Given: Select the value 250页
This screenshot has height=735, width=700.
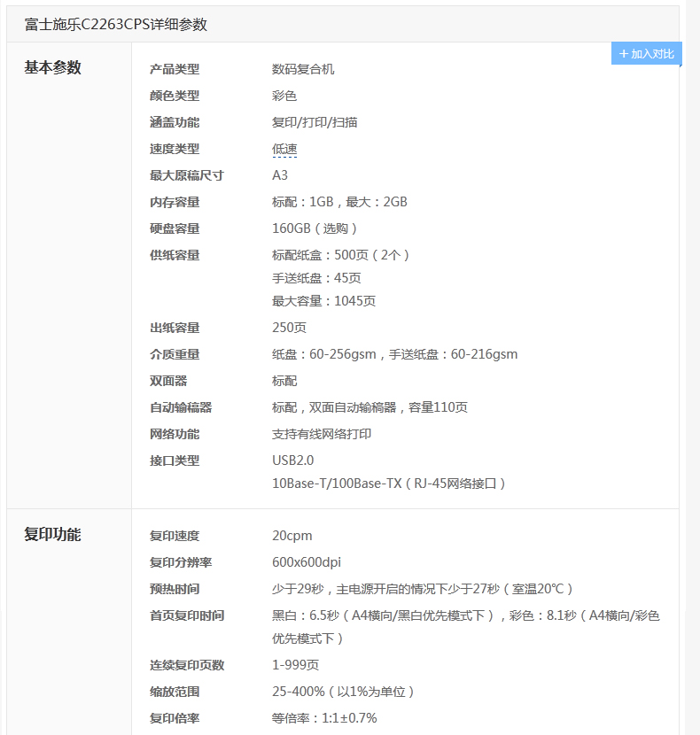Looking at the screenshot, I should [289, 328].
